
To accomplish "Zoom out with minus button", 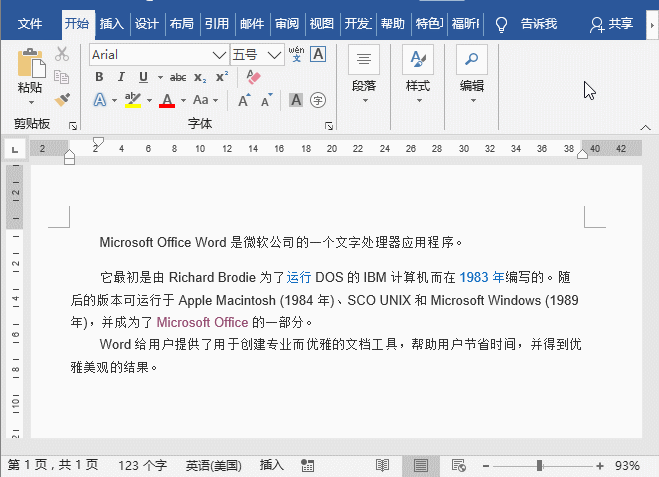I will coord(486,466).
